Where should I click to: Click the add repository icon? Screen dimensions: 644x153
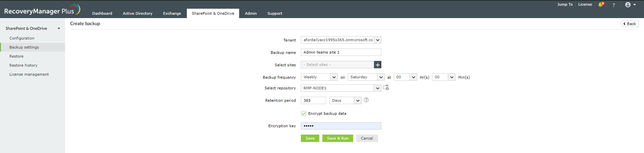[x=386, y=88]
